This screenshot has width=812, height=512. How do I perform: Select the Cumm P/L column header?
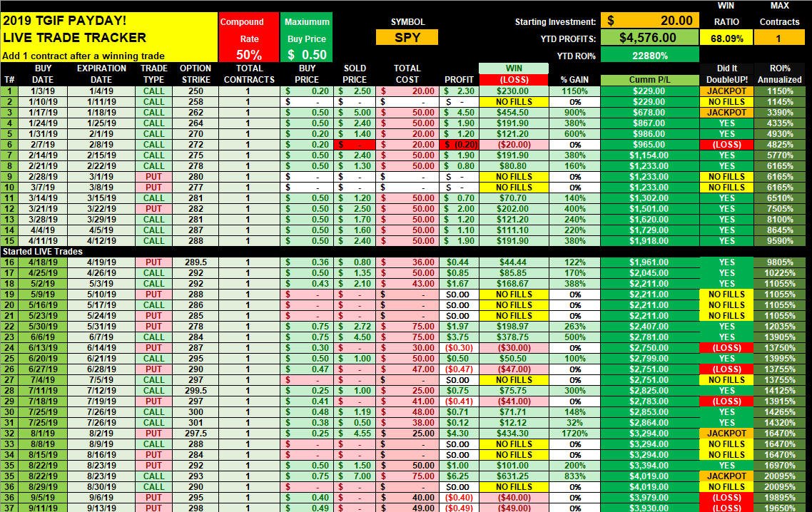650,80
